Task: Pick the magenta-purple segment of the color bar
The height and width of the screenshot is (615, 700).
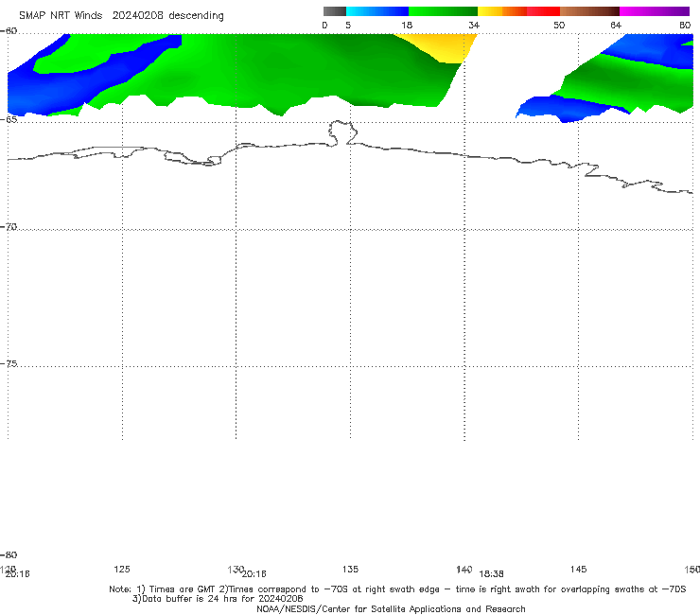Action: click(655, 11)
